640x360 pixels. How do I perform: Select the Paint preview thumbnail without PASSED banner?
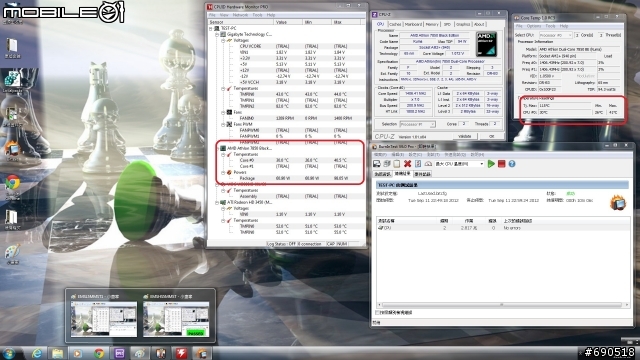104,319
